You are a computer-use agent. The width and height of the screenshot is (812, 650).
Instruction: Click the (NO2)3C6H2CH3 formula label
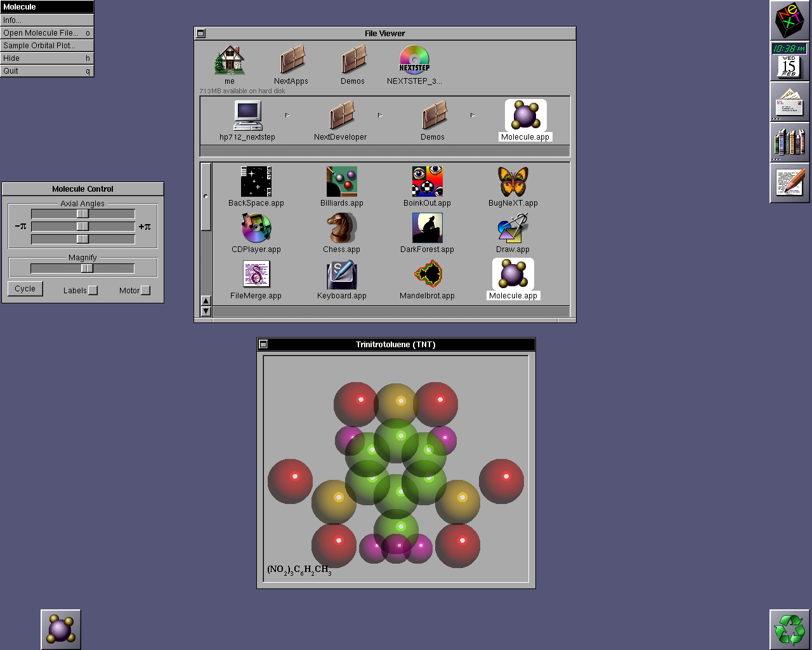click(x=299, y=570)
